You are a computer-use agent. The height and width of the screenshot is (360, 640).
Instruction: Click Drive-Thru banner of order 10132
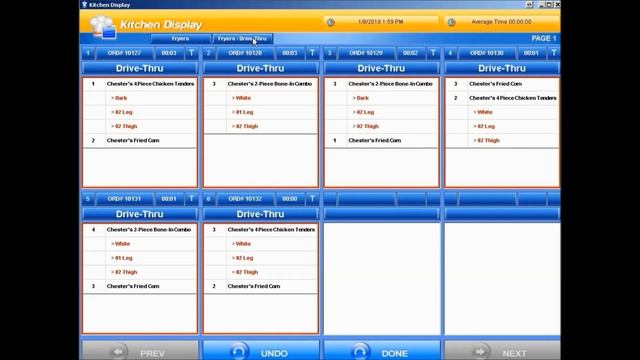tap(261, 214)
